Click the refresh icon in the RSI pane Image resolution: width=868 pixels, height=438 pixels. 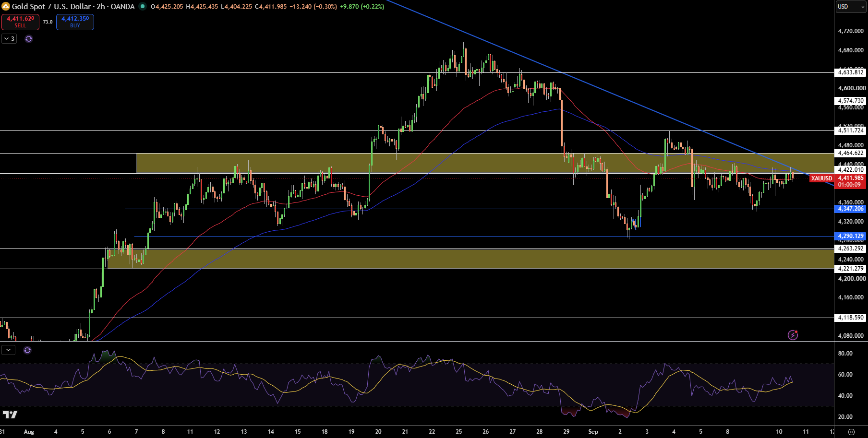27,350
